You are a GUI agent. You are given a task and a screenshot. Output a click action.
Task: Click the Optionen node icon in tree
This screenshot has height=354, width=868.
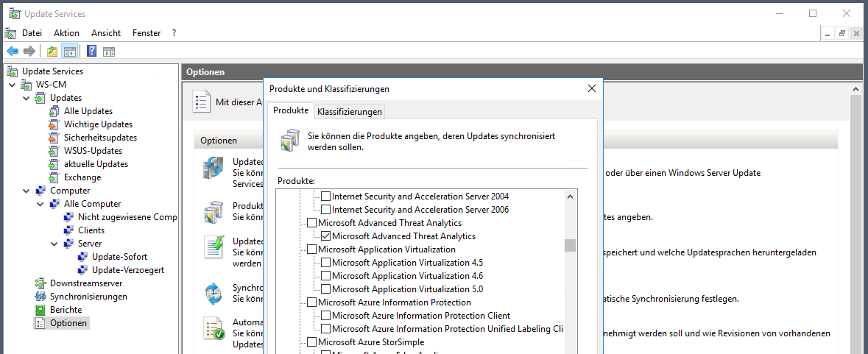[40, 323]
